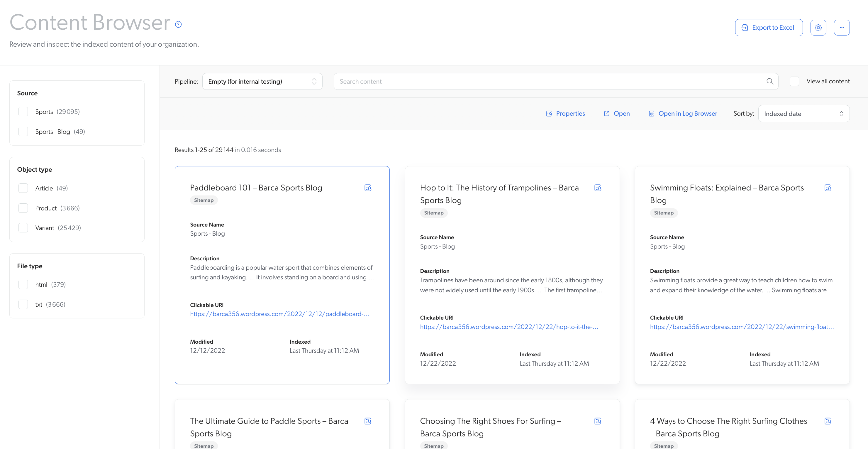This screenshot has height=449, width=868.
Task: Click the Trampolines description text
Action: coord(511,285)
